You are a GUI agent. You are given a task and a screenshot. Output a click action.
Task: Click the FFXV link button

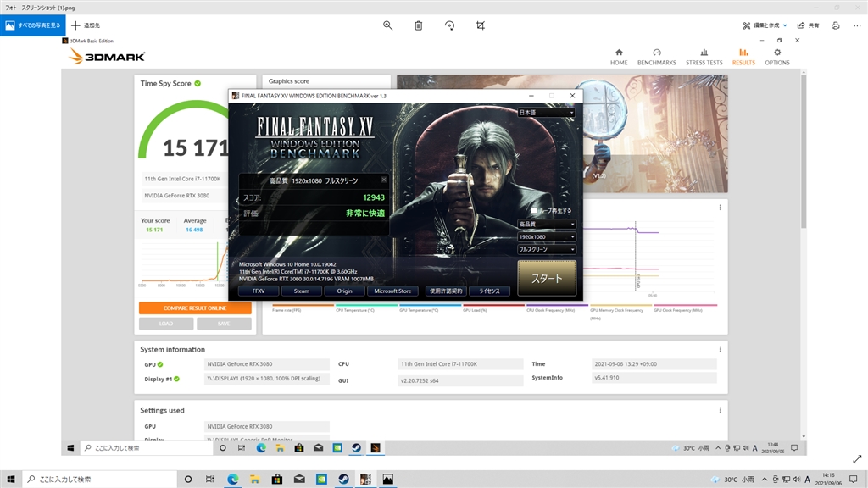tap(259, 291)
